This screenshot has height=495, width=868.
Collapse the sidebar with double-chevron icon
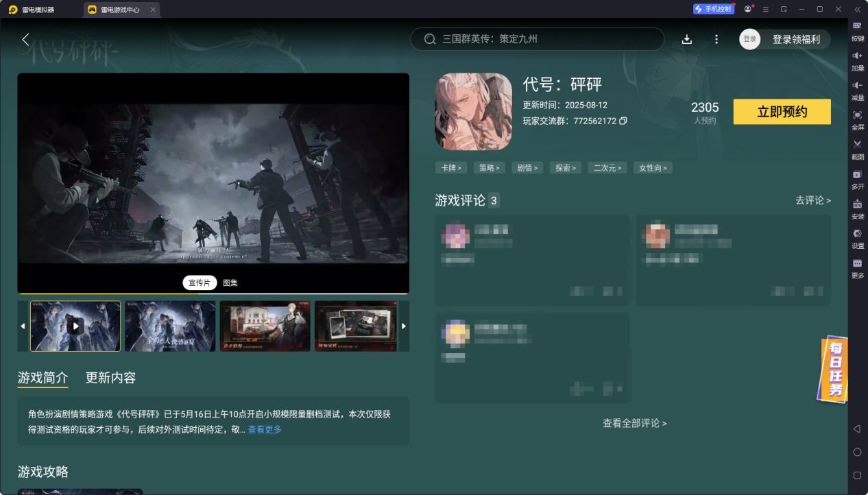(x=857, y=9)
